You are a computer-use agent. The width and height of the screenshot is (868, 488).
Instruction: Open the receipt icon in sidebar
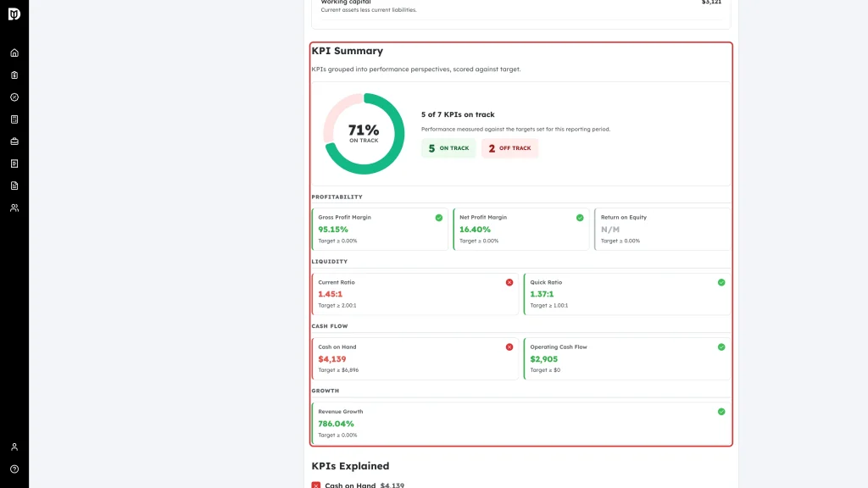(x=14, y=164)
